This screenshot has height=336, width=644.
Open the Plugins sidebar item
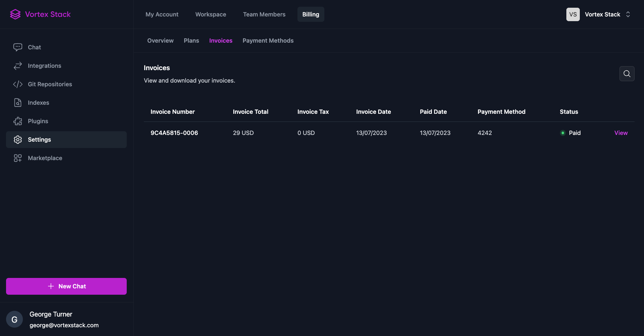pos(66,121)
